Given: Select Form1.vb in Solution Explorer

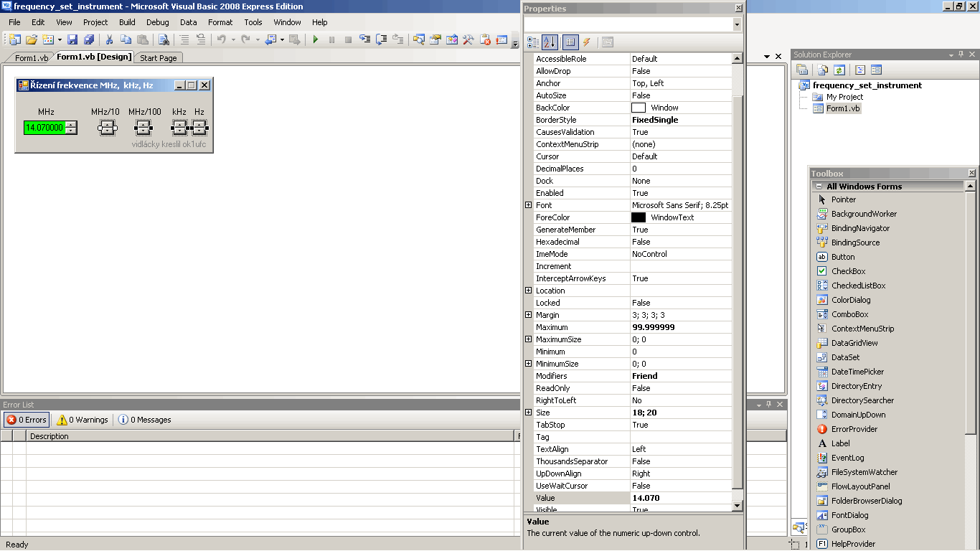Looking at the screenshot, I should [x=842, y=108].
